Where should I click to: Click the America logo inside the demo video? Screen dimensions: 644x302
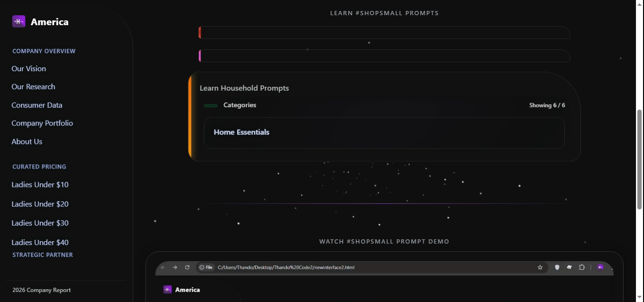coord(167,290)
